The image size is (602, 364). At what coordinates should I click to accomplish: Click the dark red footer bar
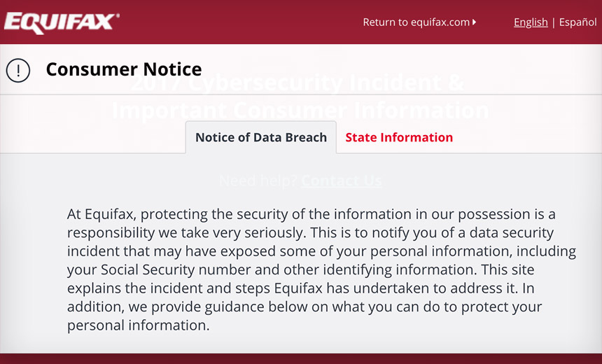coord(301,358)
